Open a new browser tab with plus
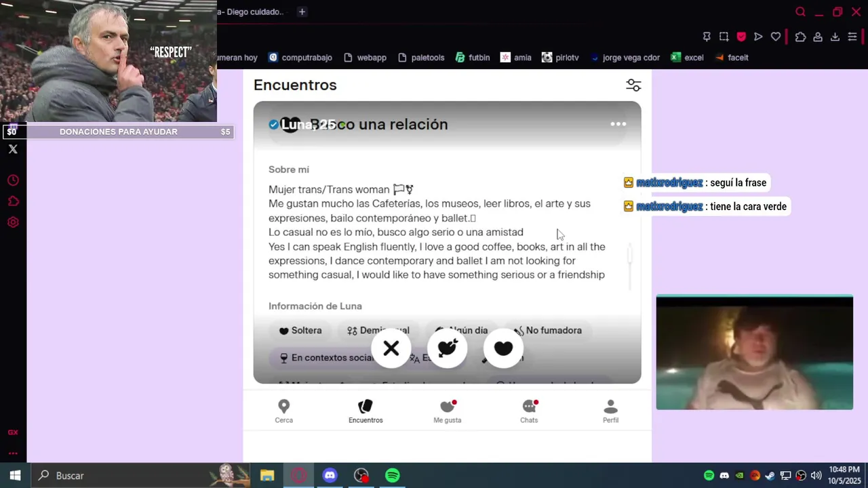This screenshot has height=488, width=868. tap(302, 12)
